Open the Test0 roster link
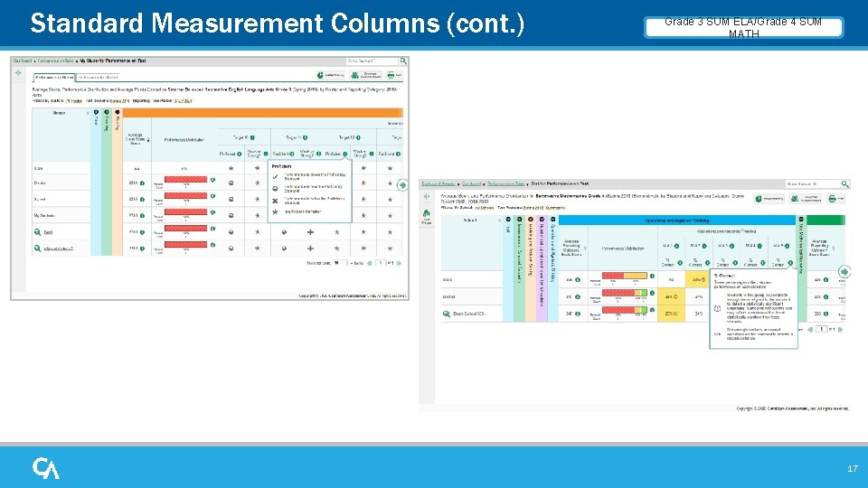Image resolution: width=868 pixels, height=488 pixels. tap(48, 232)
